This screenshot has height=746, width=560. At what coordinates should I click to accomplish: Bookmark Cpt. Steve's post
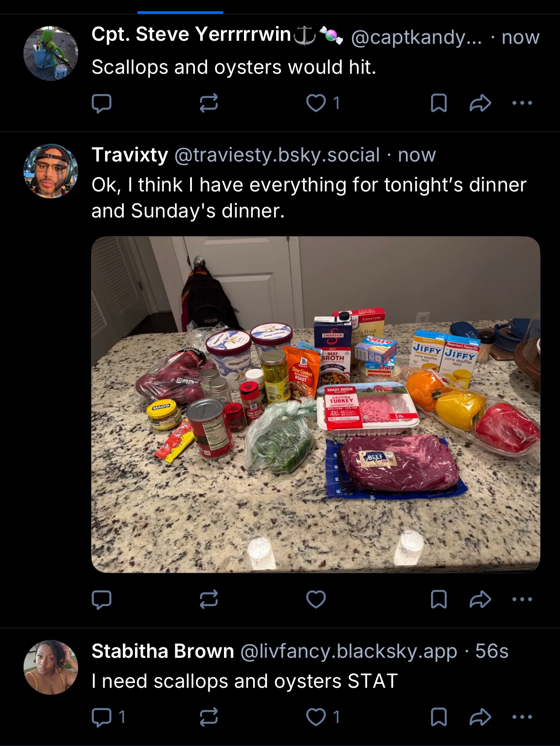(438, 103)
